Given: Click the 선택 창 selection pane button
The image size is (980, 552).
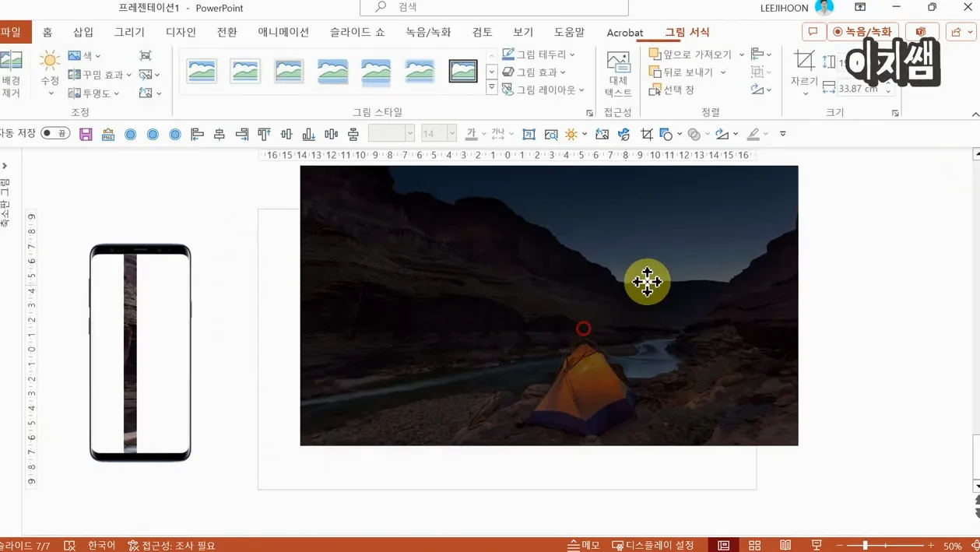Looking at the screenshot, I should (x=672, y=90).
